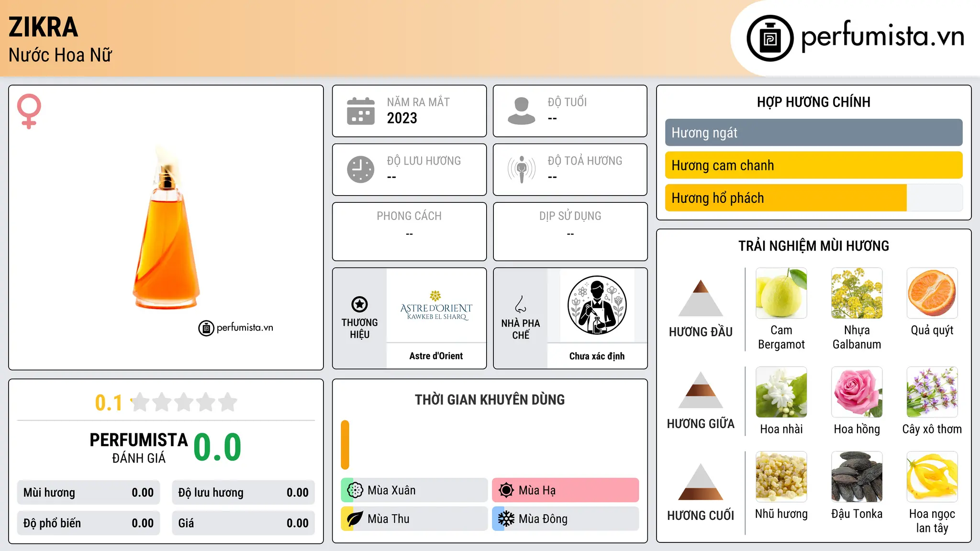Click the leaf icon for Mùa Thu

point(355,519)
